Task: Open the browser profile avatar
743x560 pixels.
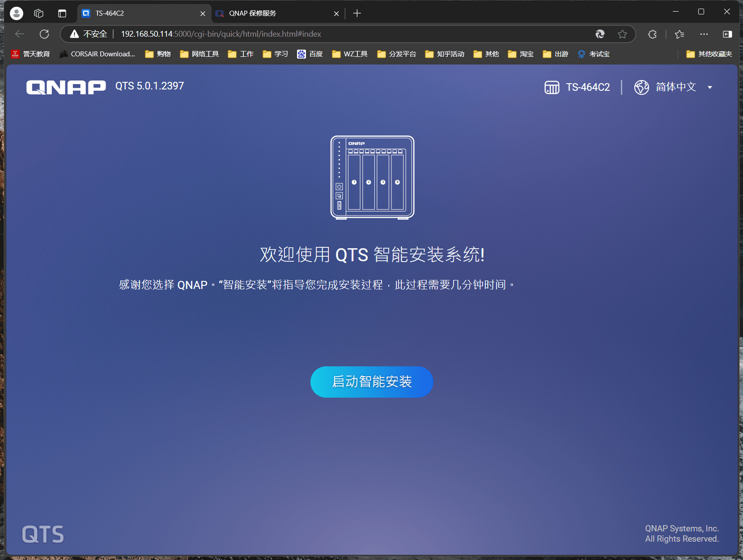Action: pyautogui.click(x=17, y=13)
